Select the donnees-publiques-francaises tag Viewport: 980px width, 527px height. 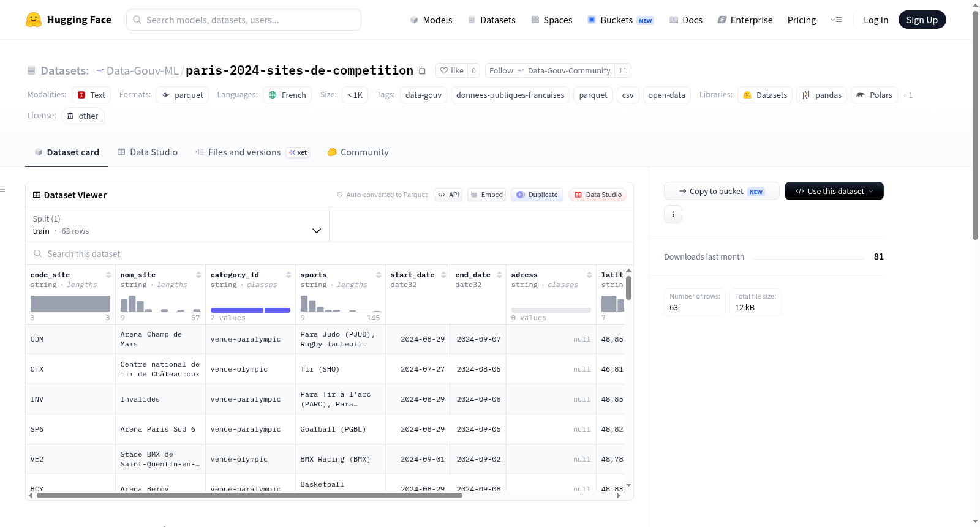[510, 95]
